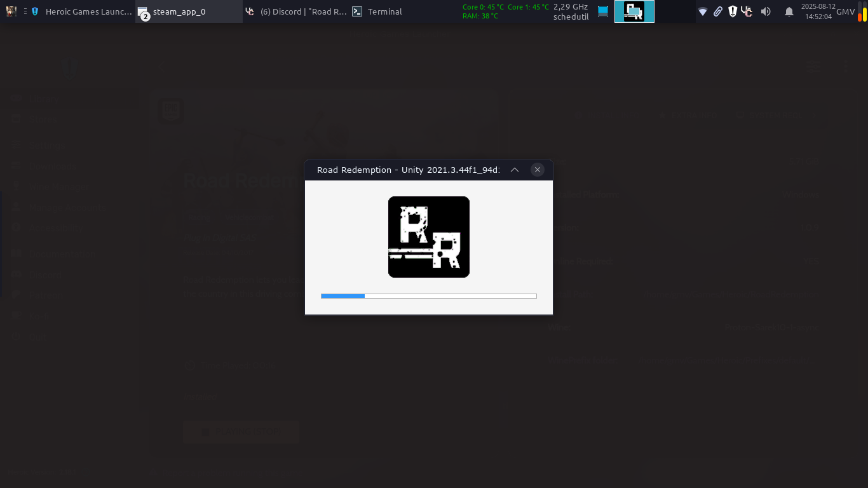Click the shield tray icon
868x488 pixels.
(732, 11)
